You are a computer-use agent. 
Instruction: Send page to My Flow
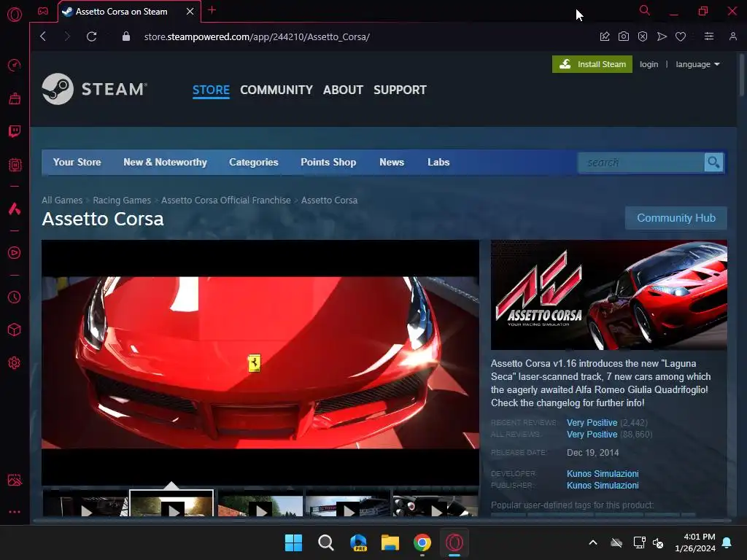click(x=662, y=36)
